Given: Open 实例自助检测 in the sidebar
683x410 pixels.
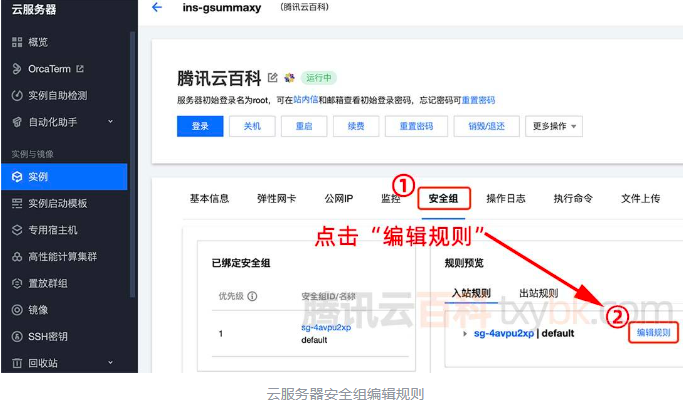Looking at the screenshot, I should tap(56, 95).
